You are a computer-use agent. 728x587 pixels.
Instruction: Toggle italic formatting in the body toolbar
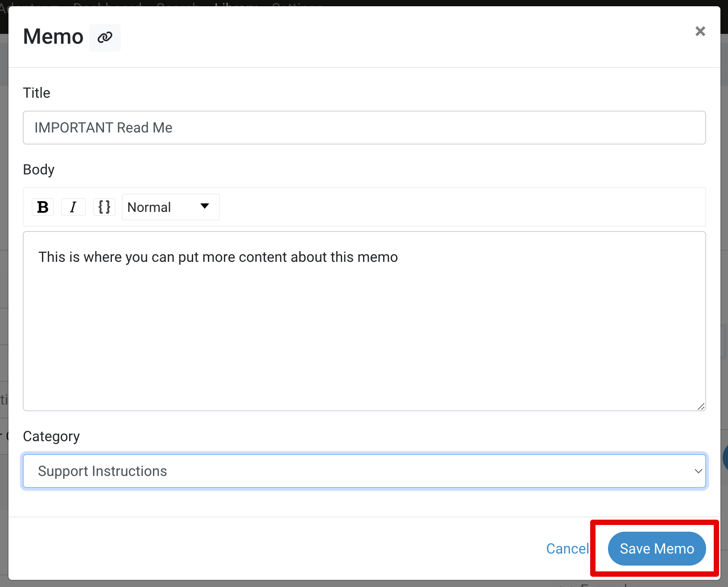point(74,207)
